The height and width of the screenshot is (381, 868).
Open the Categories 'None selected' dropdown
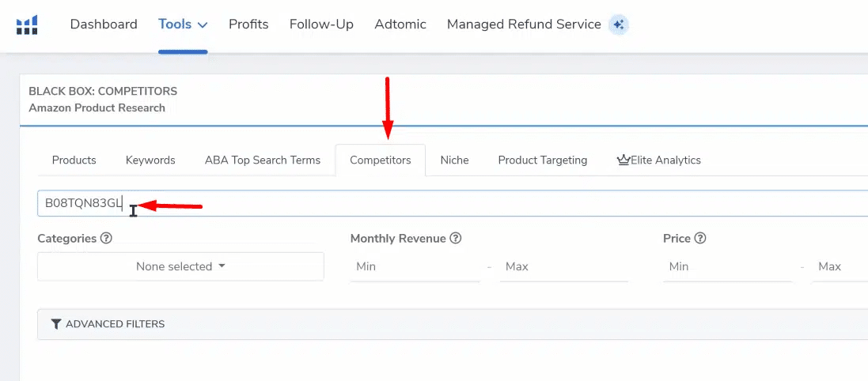[x=180, y=266]
